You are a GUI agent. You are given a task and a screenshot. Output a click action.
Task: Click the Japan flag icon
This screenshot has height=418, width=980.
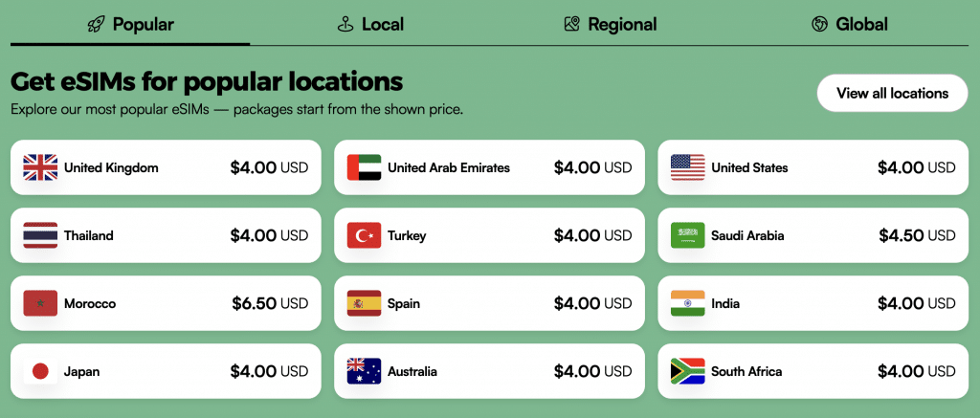coord(40,371)
